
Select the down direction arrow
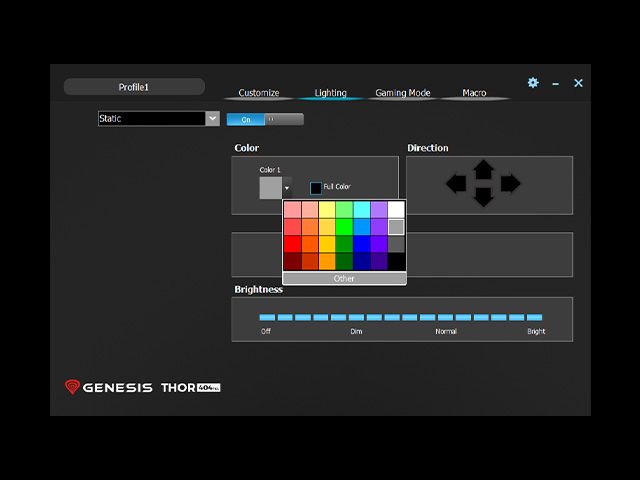point(484,197)
